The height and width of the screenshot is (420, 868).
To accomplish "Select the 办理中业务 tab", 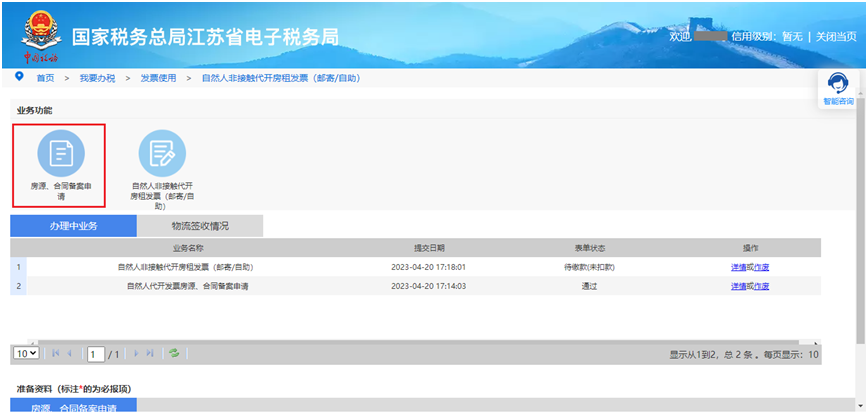I will pos(73,226).
